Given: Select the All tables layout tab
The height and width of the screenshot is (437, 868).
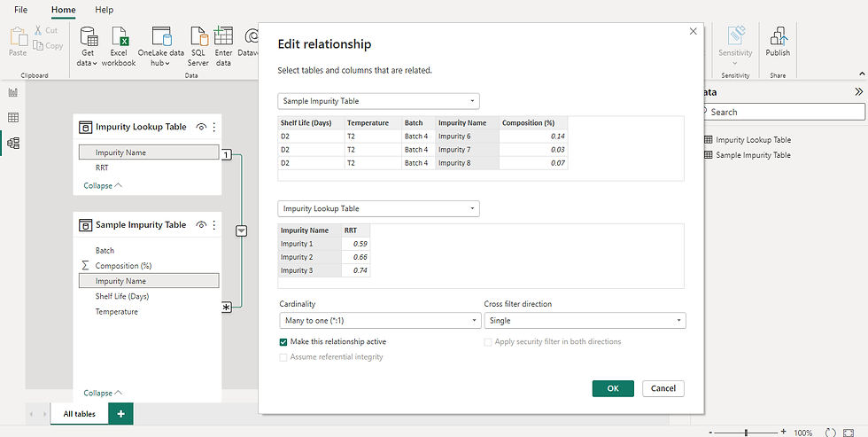Looking at the screenshot, I should click(79, 414).
